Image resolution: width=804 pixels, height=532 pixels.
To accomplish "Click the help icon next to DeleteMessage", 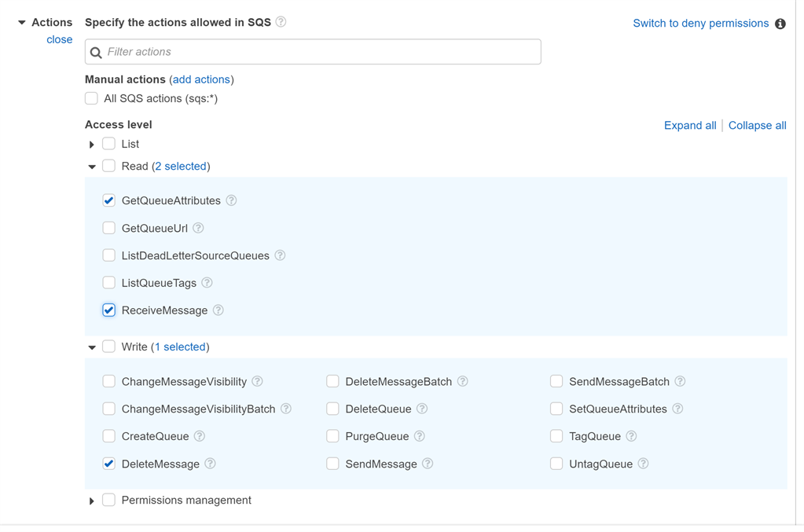I will click(210, 464).
